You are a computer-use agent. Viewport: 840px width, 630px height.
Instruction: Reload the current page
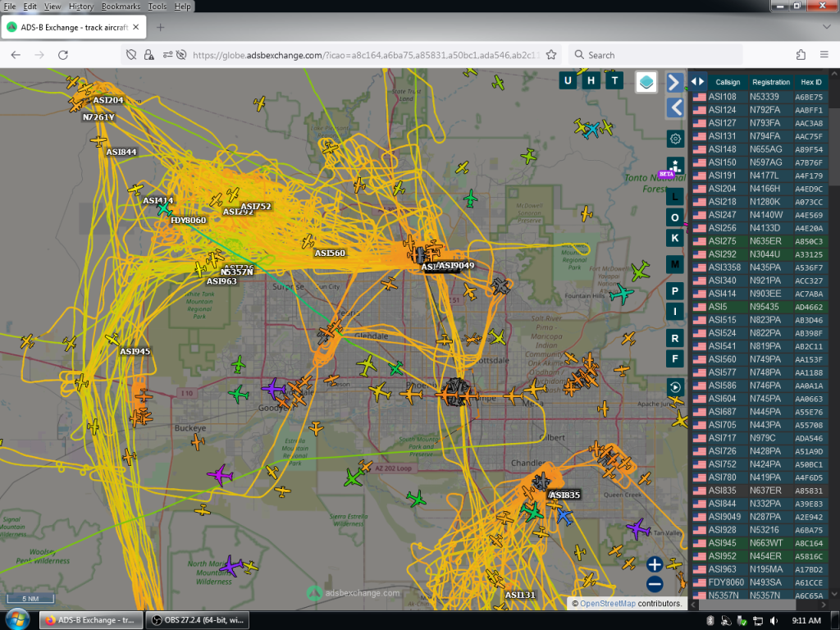point(62,55)
